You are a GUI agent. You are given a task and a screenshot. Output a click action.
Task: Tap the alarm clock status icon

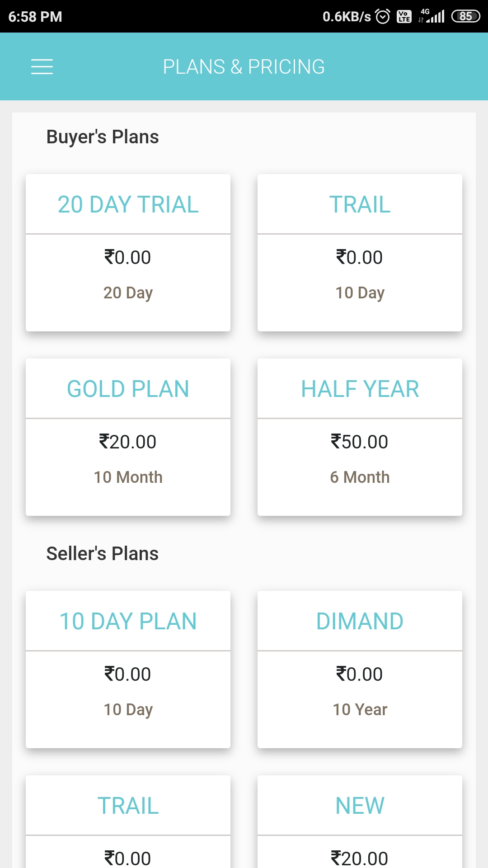[383, 17]
